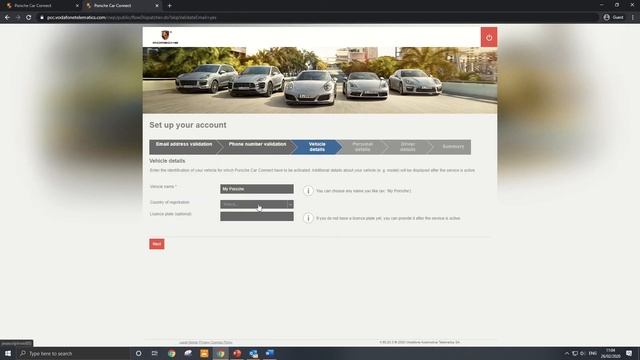Click the browser address bar URL
Viewport: 640px width, 360px height.
(131, 18)
